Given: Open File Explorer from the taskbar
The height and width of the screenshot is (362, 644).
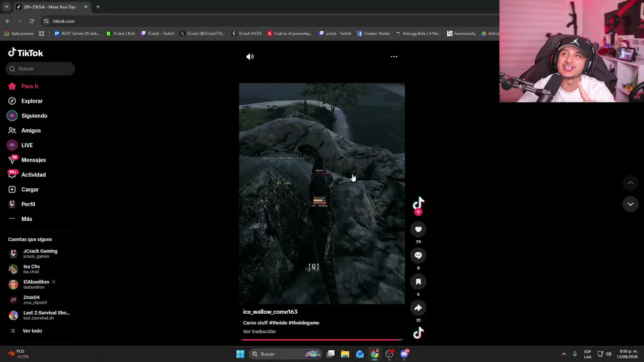Looking at the screenshot, I should click(345, 354).
